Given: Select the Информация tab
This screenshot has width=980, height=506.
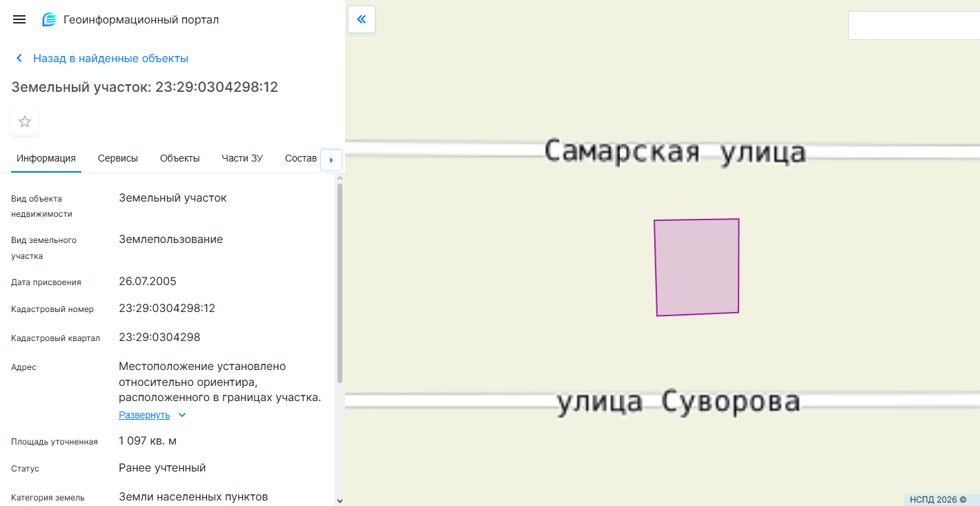Looking at the screenshot, I should 46,158.
